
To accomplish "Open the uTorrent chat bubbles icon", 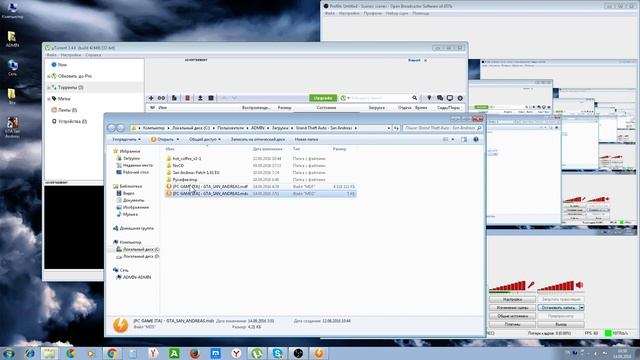I will [440, 98].
